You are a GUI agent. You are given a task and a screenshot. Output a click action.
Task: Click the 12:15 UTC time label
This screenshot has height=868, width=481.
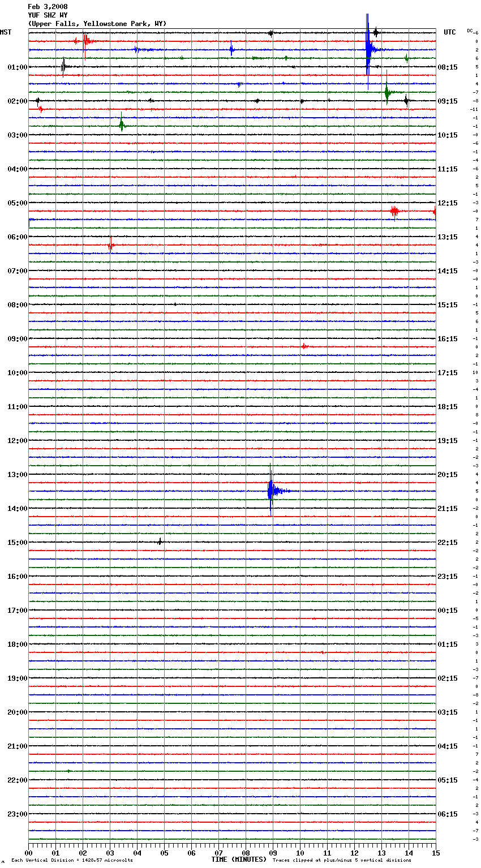pyautogui.click(x=448, y=203)
